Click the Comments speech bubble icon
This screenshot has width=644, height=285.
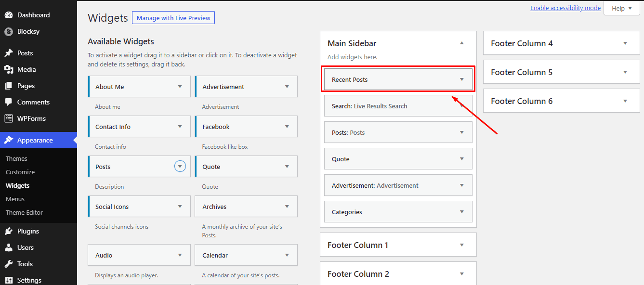pyautogui.click(x=9, y=102)
